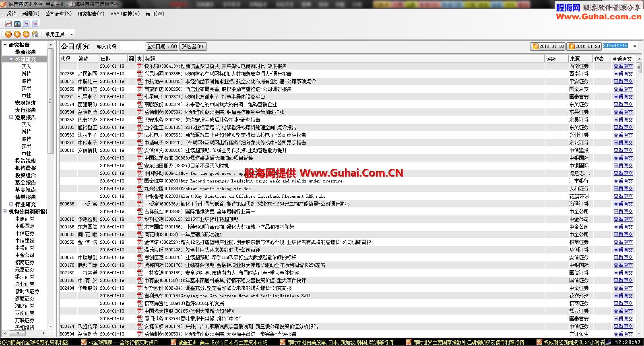Click the 筛选器(F) button

click(193, 46)
